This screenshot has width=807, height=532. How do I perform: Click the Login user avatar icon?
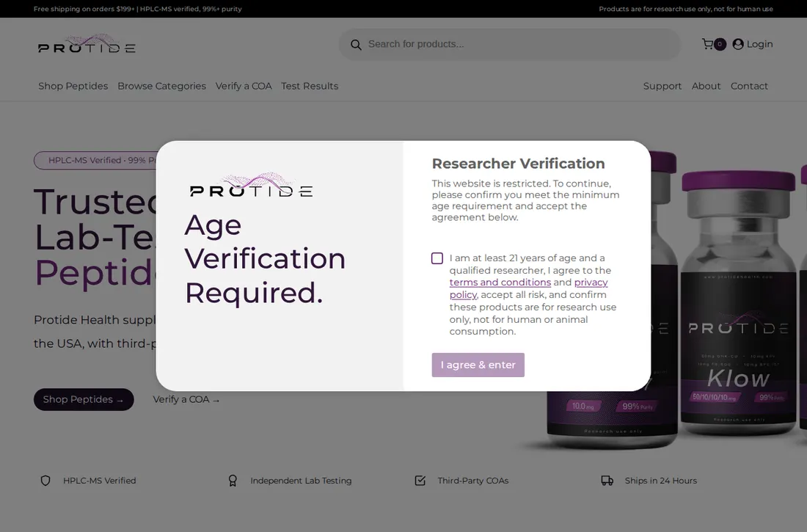click(738, 44)
